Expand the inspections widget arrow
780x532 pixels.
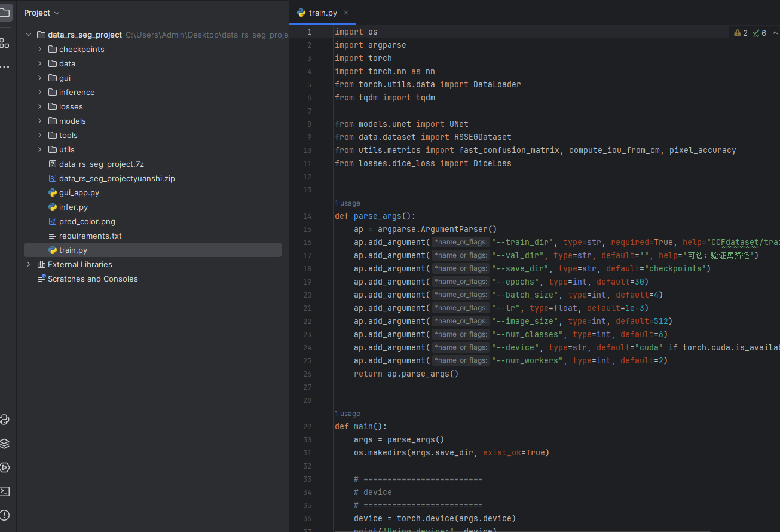click(x=775, y=33)
